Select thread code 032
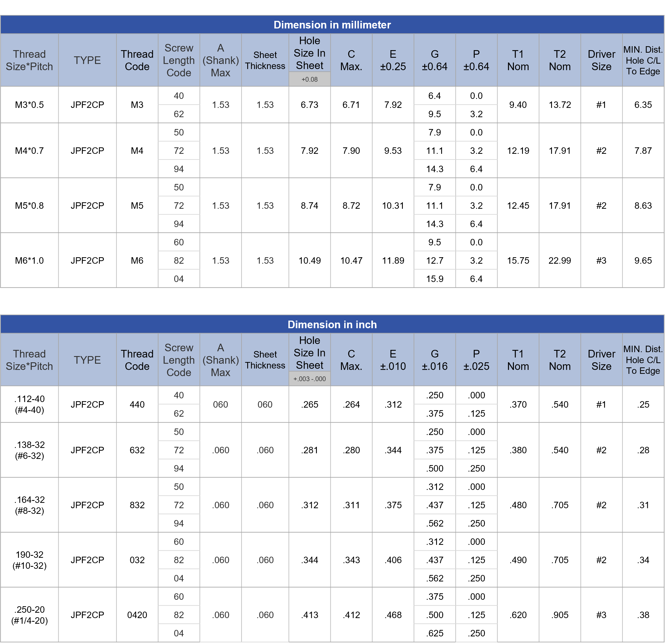Screen dimensions: 665x644 [x=137, y=560]
